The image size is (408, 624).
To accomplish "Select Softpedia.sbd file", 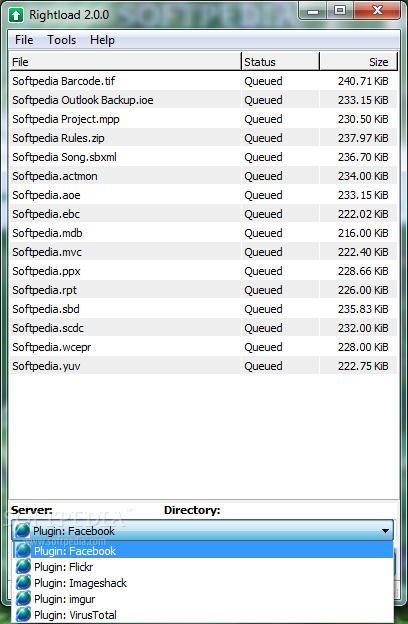I will (203, 309).
